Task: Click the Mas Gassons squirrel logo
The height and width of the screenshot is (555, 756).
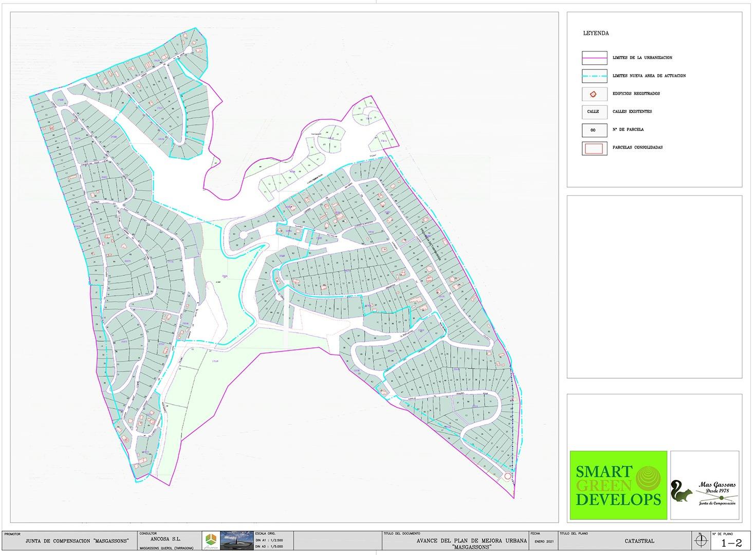Action: [683, 493]
